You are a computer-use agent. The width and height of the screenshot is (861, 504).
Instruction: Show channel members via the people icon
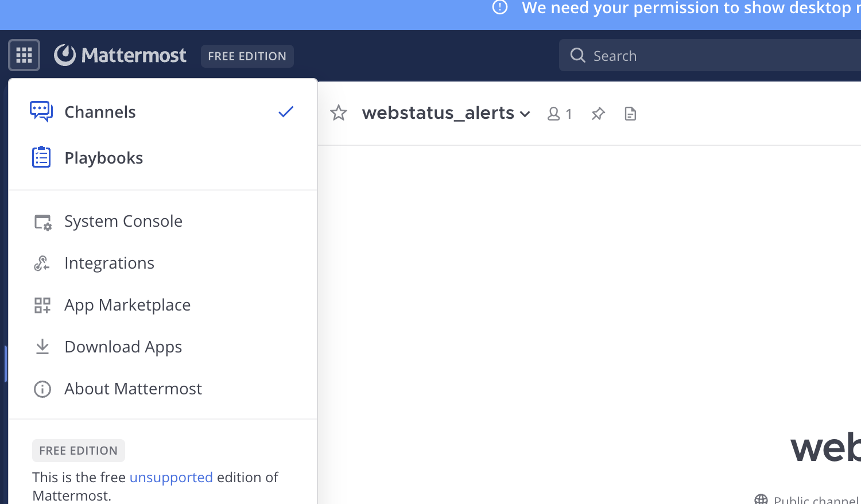tap(559, 114)
